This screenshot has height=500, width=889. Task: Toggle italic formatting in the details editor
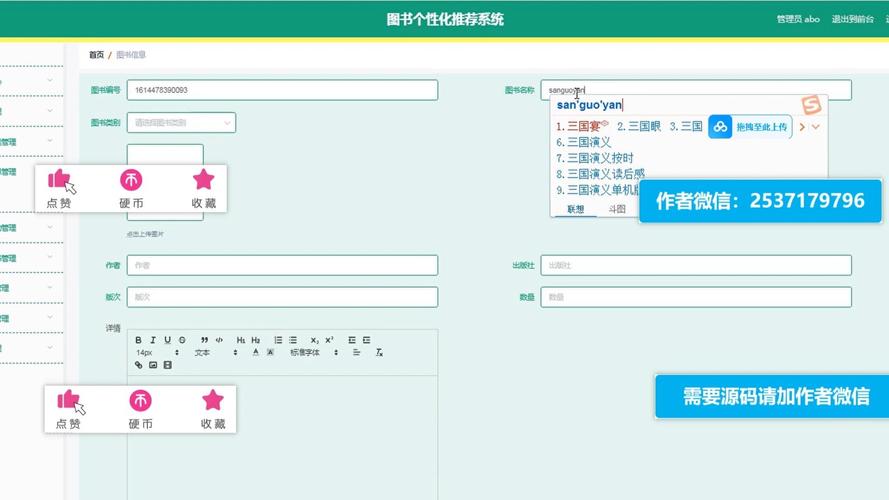(x=153, y=340)
